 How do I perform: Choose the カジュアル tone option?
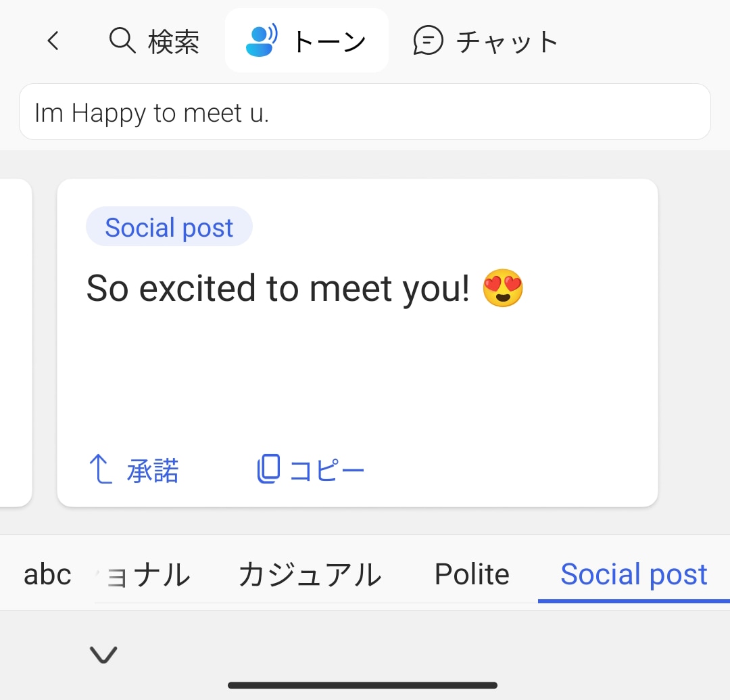[310, 575]
